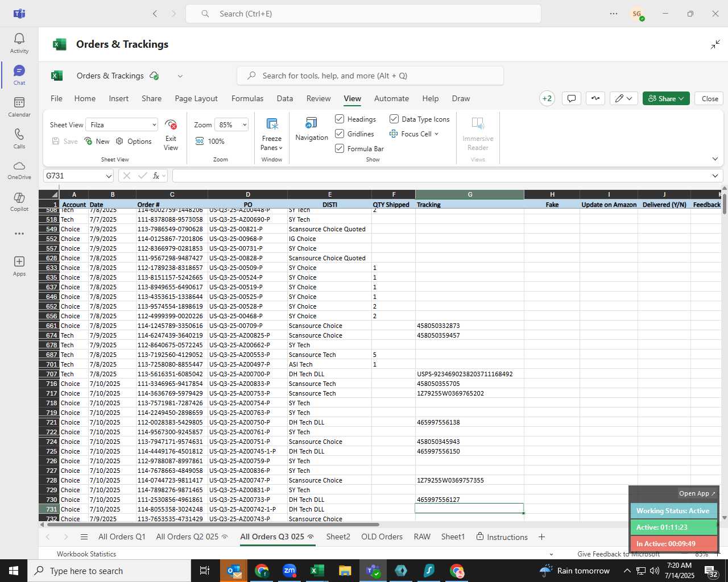Screen dimensions: 728x582
Task: Go back using the Teams back arrow
Action: 155,14
